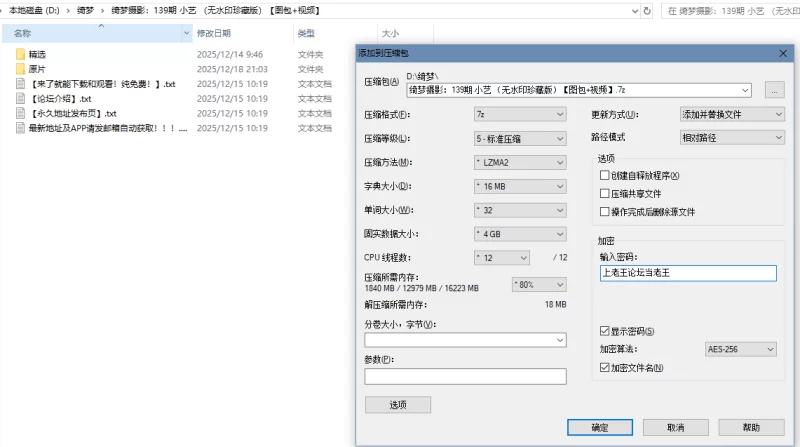The image size is (800, 447).
Task: Select the 精选 folder icon
Action: tap(21, 54)
